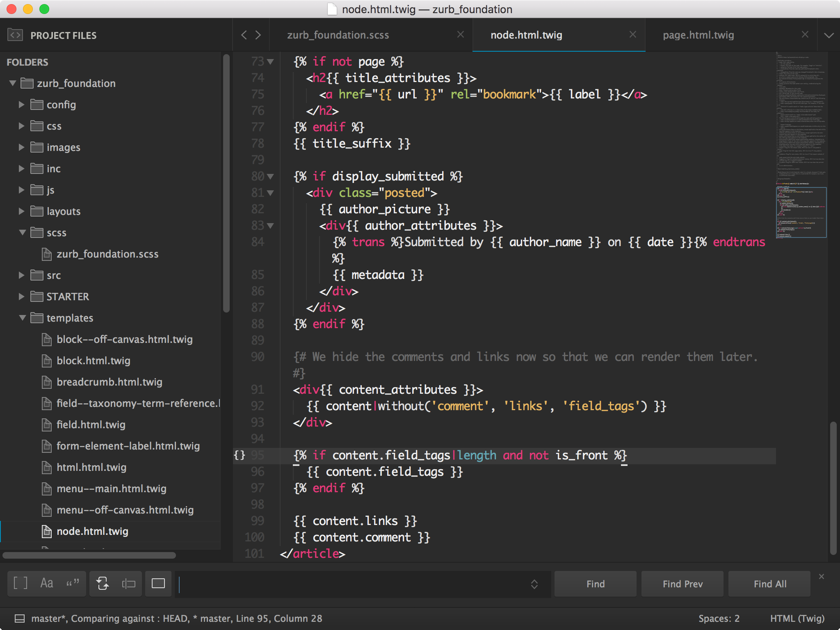This screenshot has width=840, height=630.
Task: Toggle the regular expression find option
Action: pyautogui.click(x=21, y=583)
